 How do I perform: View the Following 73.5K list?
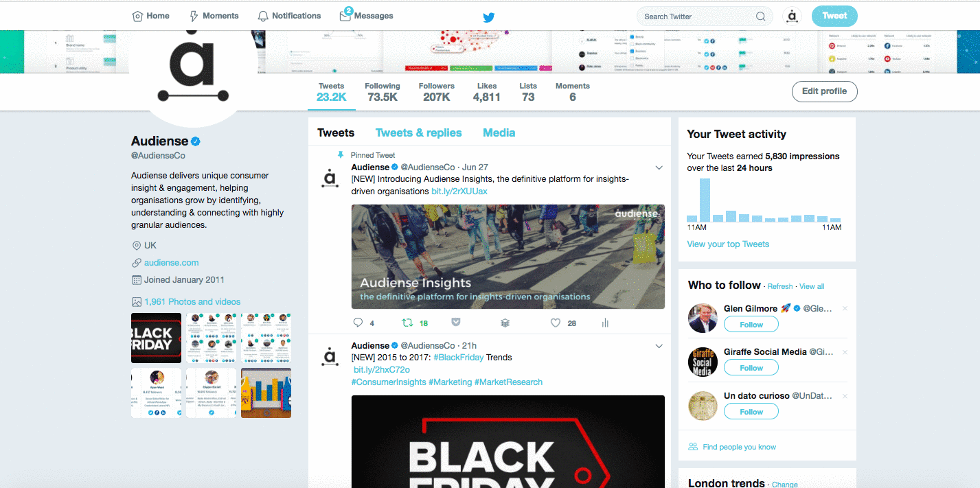click(x=383, y=92)
